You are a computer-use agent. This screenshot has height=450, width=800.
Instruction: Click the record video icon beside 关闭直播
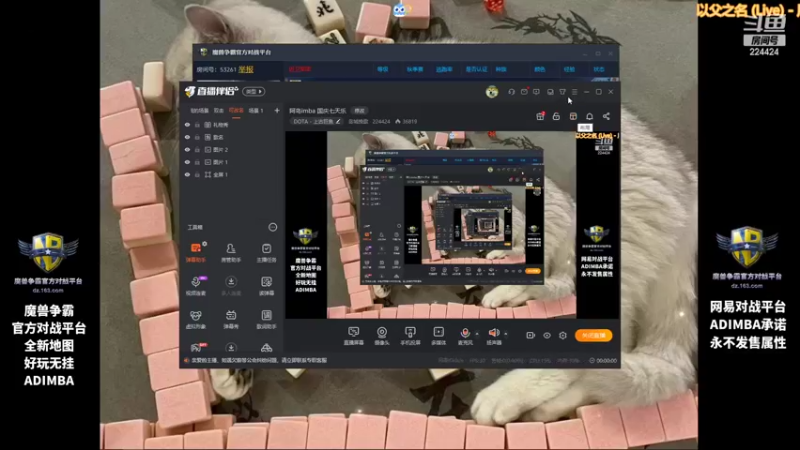530,335
